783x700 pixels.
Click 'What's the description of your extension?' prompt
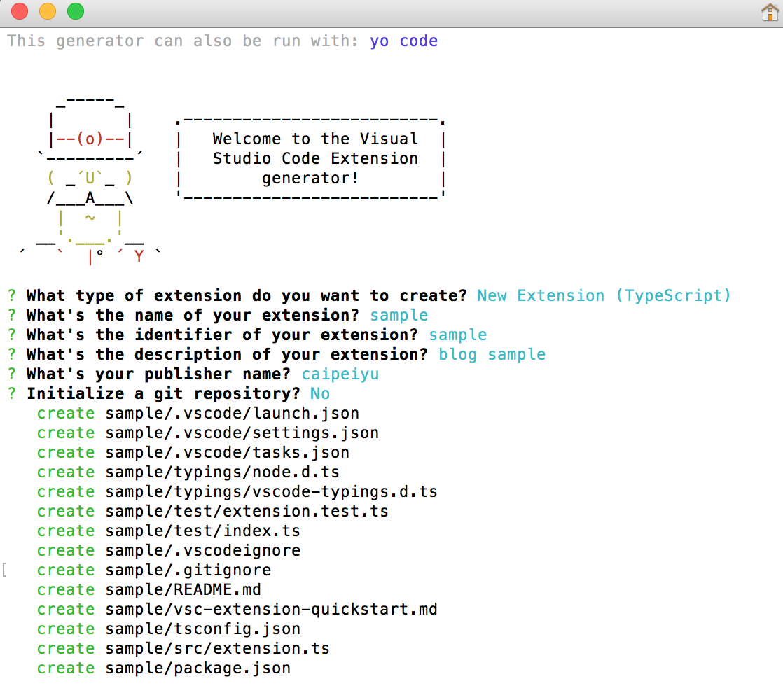tap(227, 355)
